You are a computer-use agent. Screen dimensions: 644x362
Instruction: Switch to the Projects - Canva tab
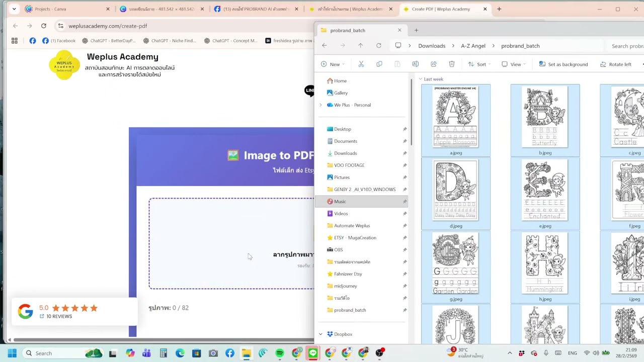coord(67,9)
